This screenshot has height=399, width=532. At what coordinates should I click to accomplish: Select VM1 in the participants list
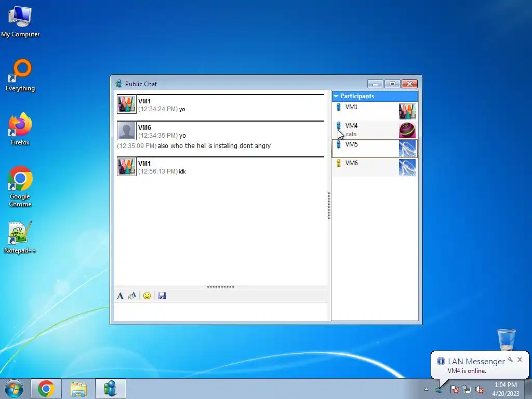tap(375, 111)
